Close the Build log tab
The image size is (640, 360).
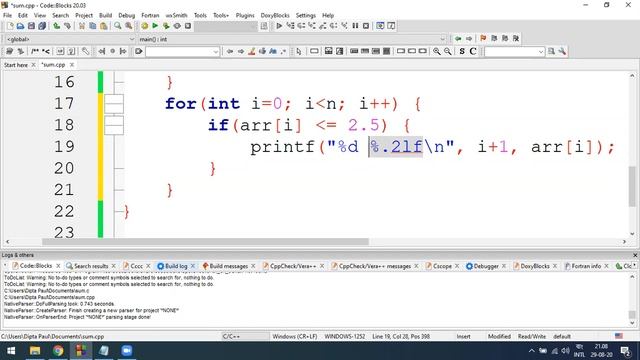coord(193,266)
